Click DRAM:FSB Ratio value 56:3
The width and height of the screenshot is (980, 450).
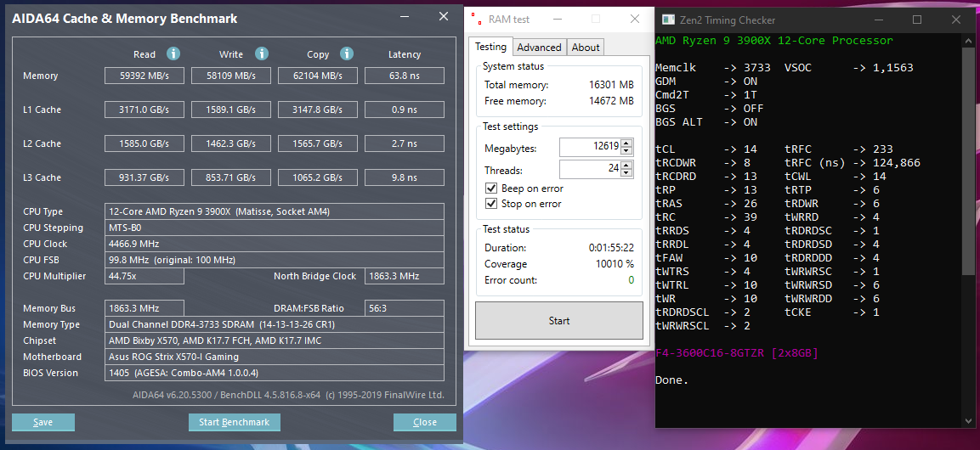tap(405, 308)
